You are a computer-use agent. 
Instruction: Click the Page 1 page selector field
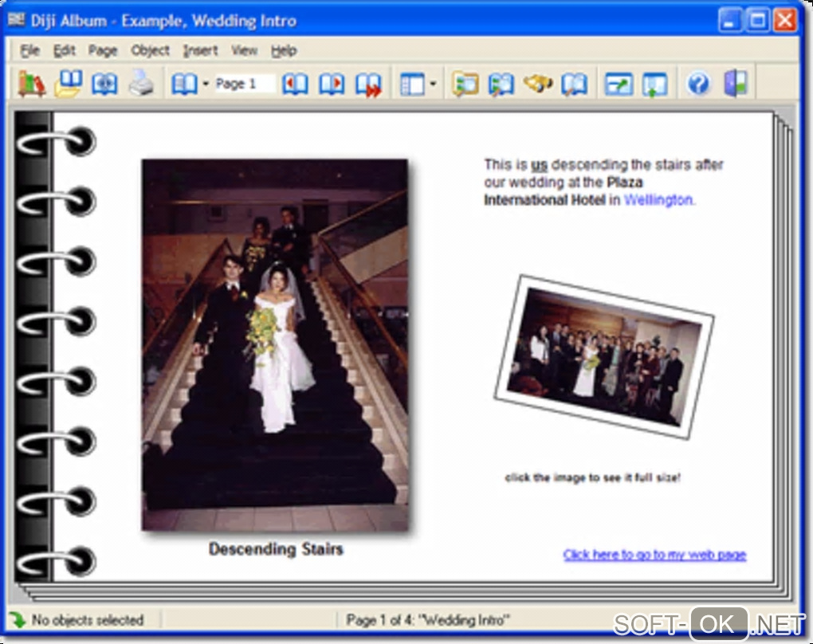click(x=244, y=84)
